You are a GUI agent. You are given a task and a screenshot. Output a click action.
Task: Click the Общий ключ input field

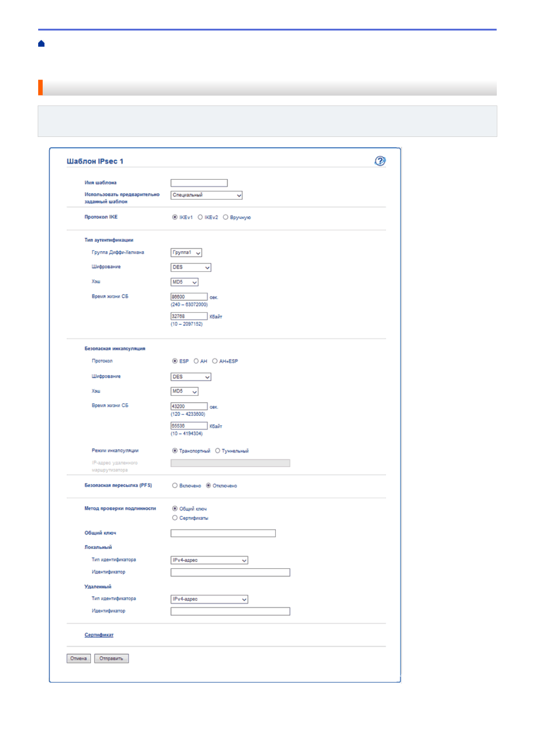(223, 533)
